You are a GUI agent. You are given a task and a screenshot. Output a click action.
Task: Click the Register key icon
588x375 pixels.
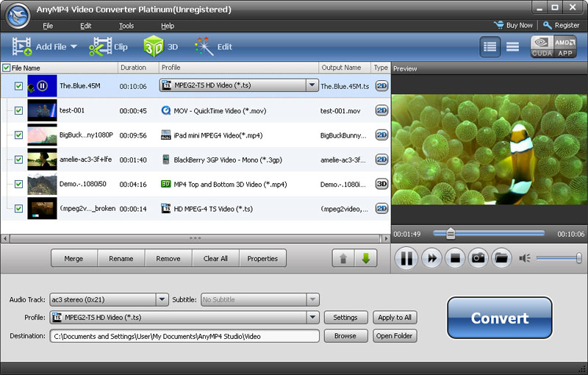click(548, 25)
